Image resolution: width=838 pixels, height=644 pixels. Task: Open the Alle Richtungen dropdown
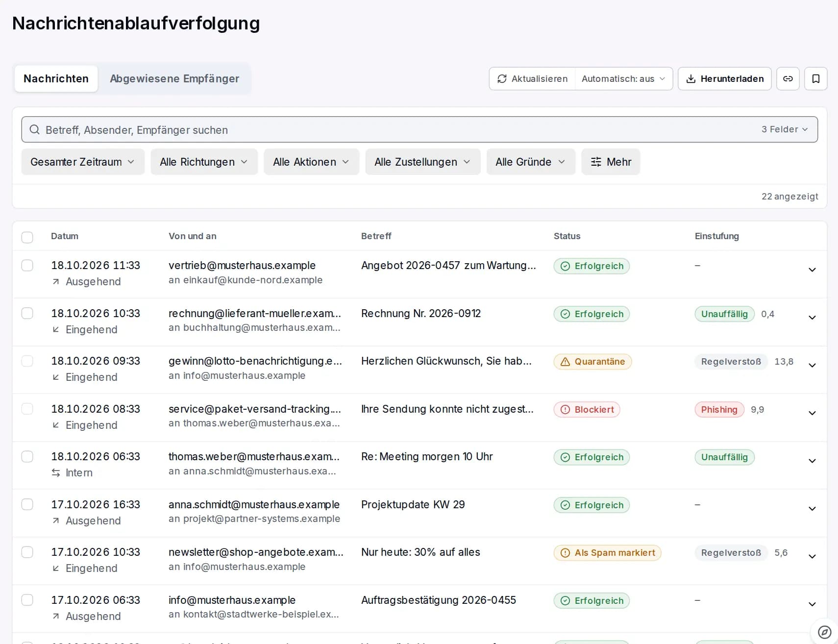pos(204,162)
